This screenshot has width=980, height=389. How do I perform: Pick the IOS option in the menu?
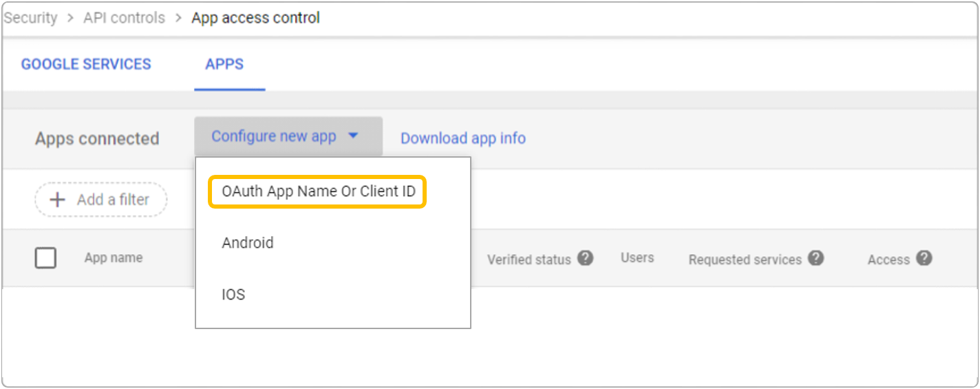[x=233, y=295]
